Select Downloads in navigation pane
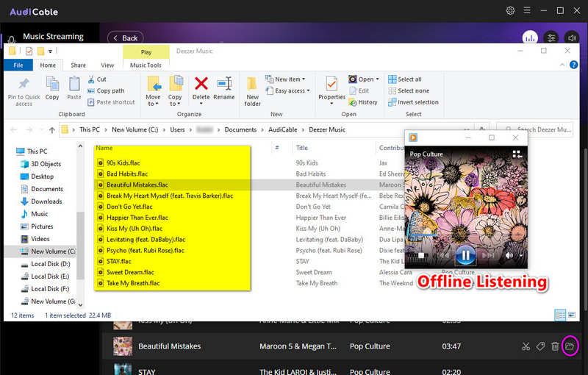The height and width of the screenshot is (375, 588). tap(46, 201)
